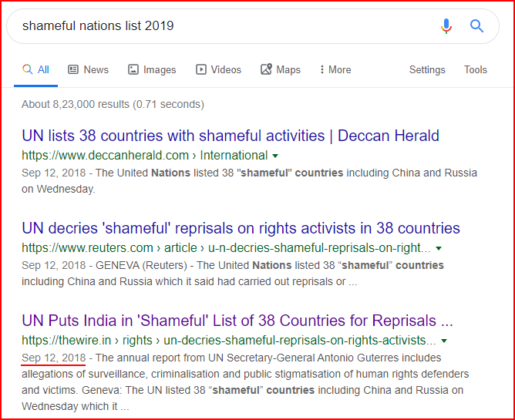Open Reuters result on shameful reprisals
The height and width of the screenshot is (420, 515).
241,228
